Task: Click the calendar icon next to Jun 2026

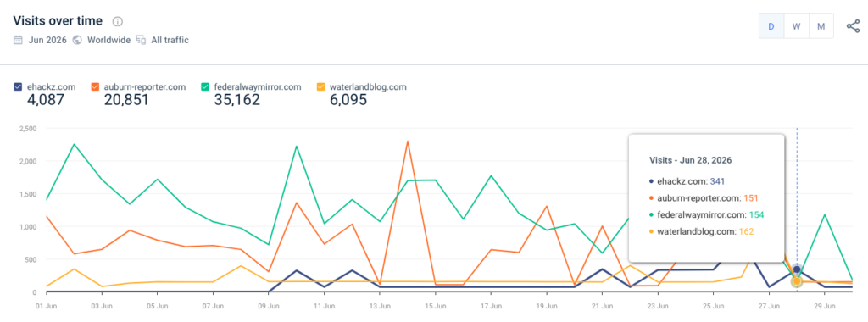Action: tap(18, 40)
